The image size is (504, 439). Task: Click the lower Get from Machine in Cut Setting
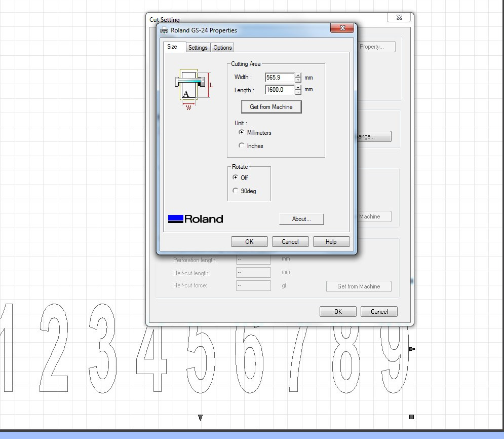click(359, 286)
